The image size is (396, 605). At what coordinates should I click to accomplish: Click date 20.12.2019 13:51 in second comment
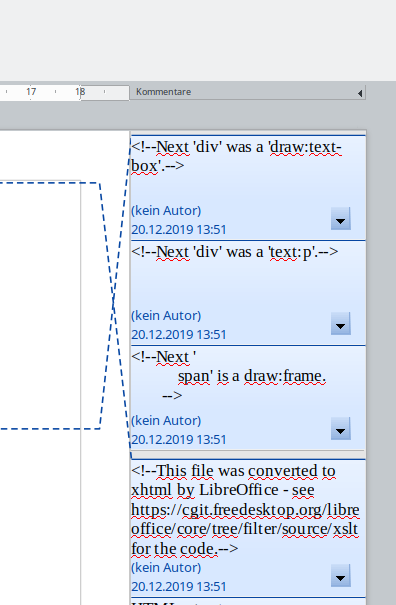click(x=179, y=335)
